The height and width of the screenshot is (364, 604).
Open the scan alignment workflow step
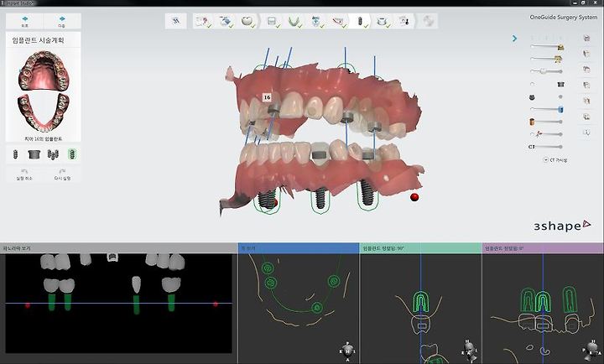(316, 21)
